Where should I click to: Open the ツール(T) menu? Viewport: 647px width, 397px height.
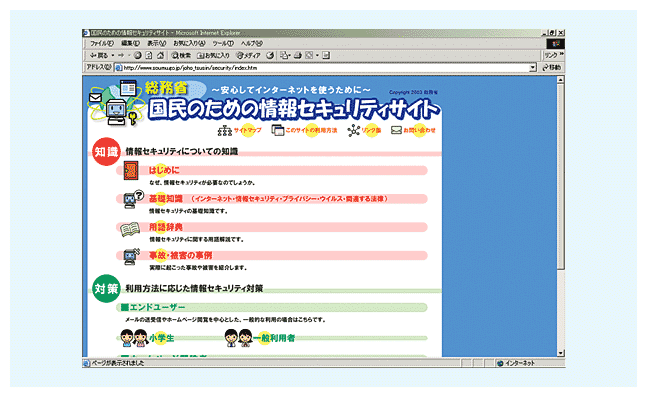click(x=223, y=43)
